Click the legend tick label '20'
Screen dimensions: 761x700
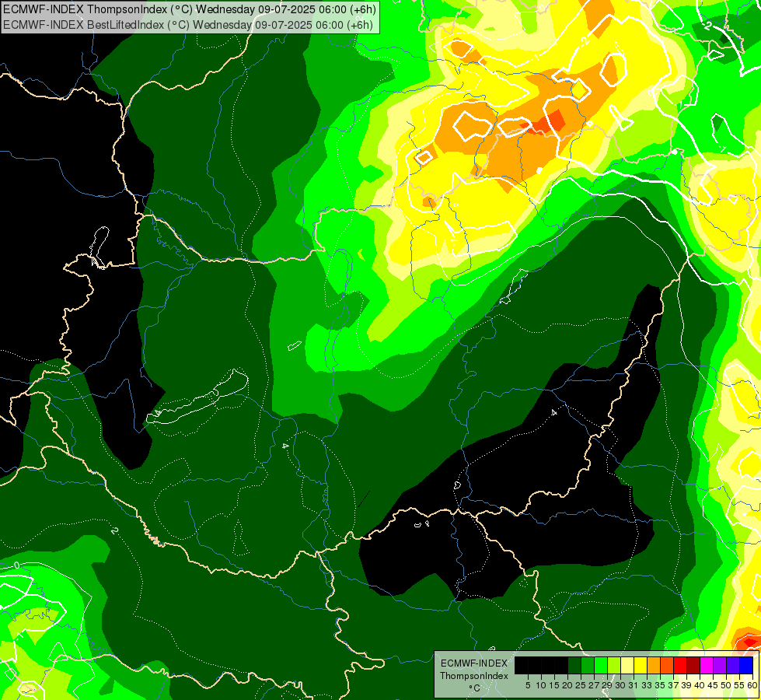568,685
